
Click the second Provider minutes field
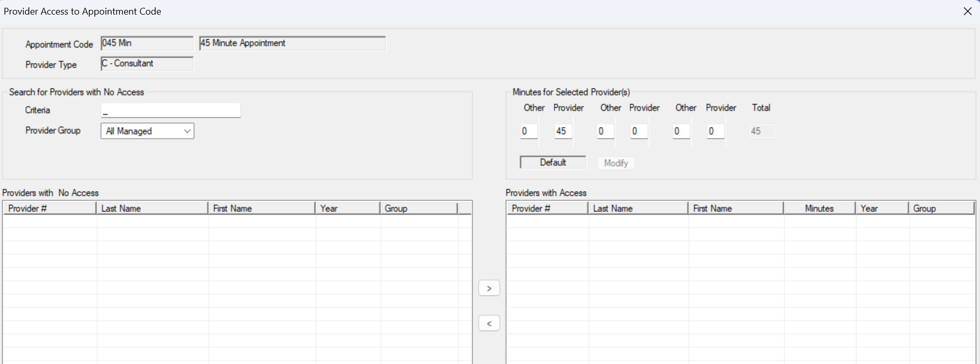click(x=639, y=131)
